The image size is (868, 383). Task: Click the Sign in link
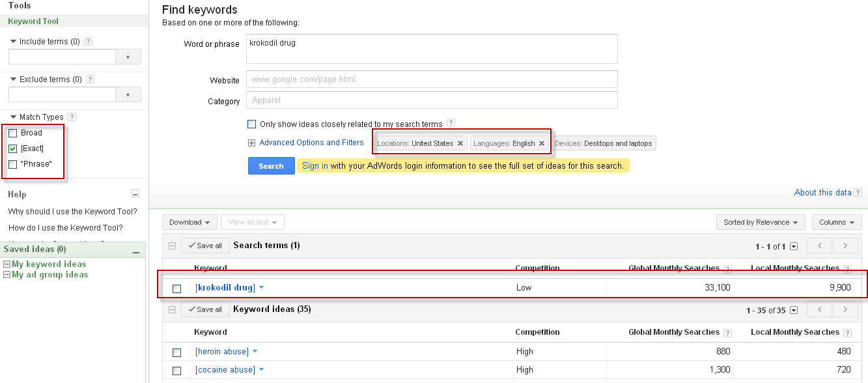(x=315, y=166)
